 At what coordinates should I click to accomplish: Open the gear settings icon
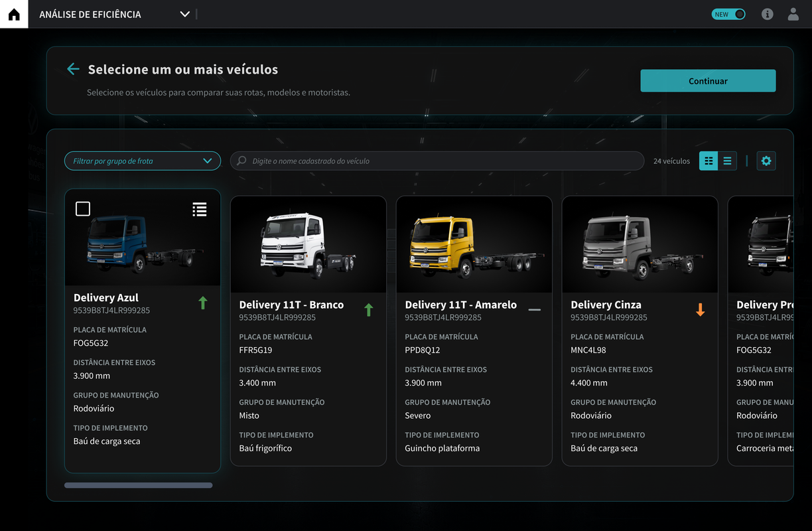click(x=766, y=161)
